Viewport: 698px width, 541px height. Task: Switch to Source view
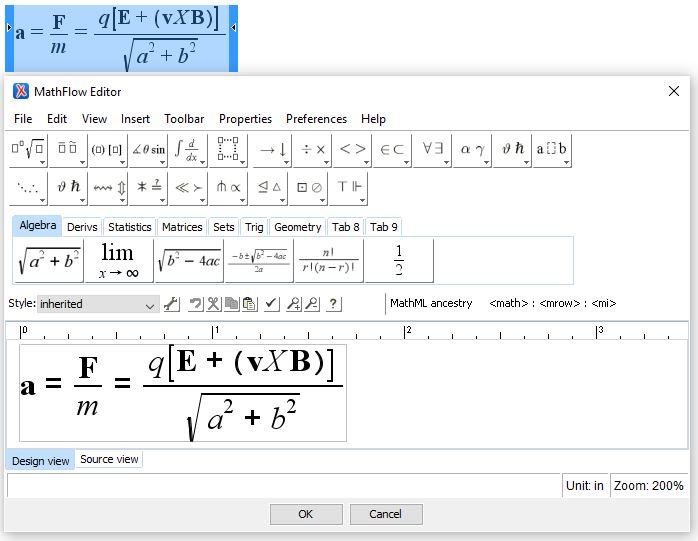click(x=109, y=459)
